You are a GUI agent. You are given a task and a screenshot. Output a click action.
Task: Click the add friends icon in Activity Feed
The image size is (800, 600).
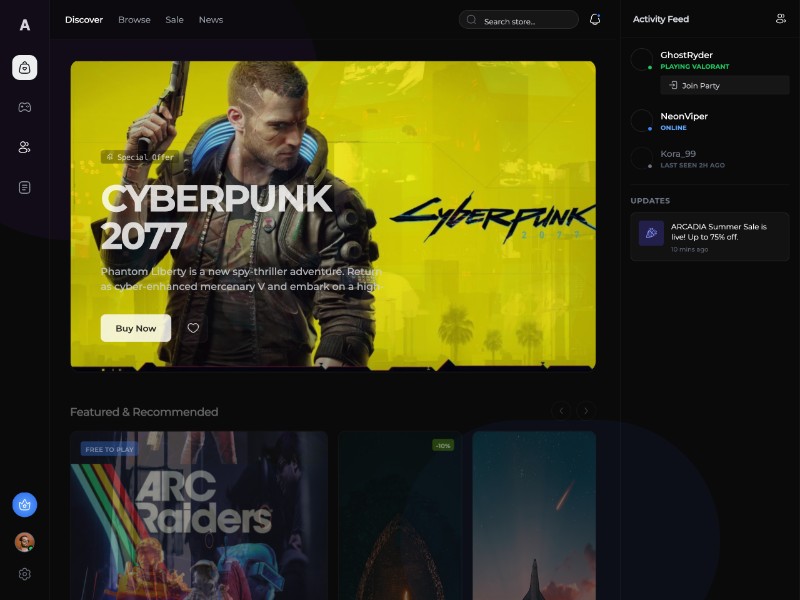point(781,19)
